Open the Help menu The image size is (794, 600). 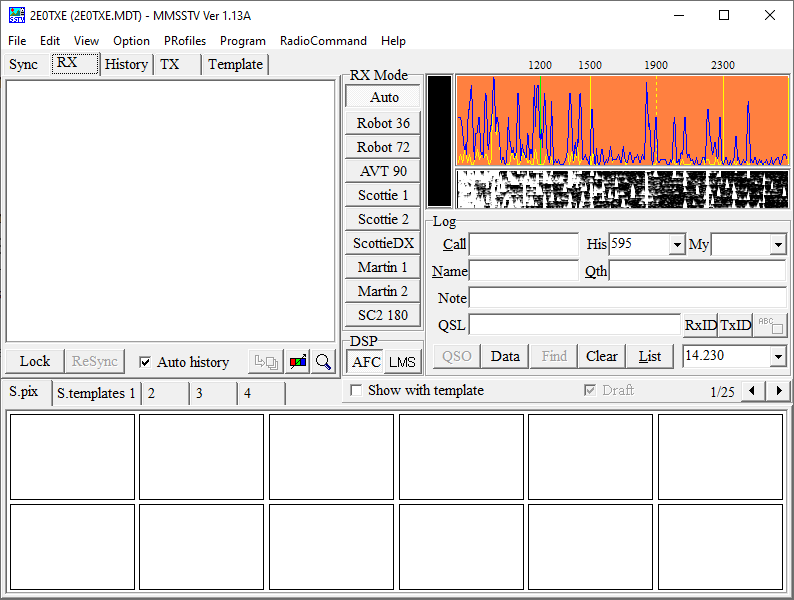393,41
